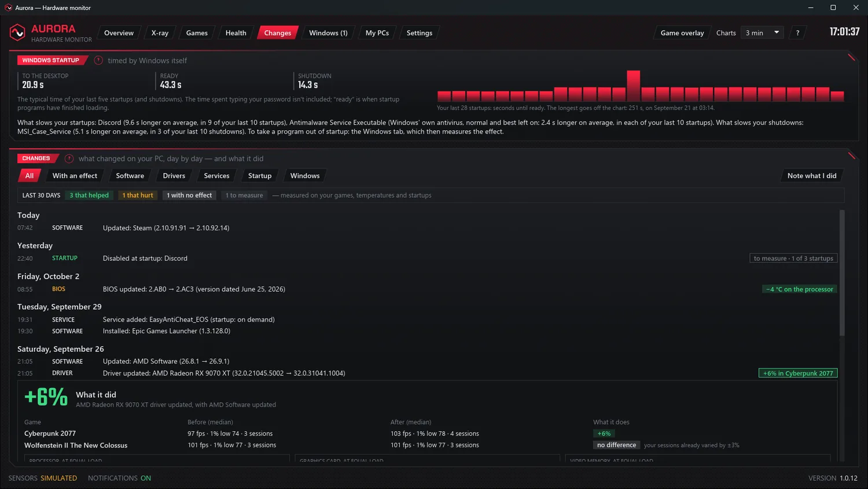Open the X-ray tab
868x489 pixels.
point(160,33)
